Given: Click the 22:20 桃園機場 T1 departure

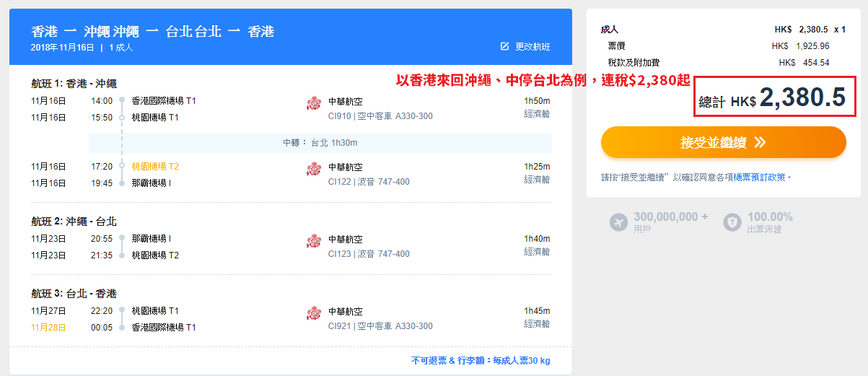Looking at the screenshot, I should (x=155, y=311).
